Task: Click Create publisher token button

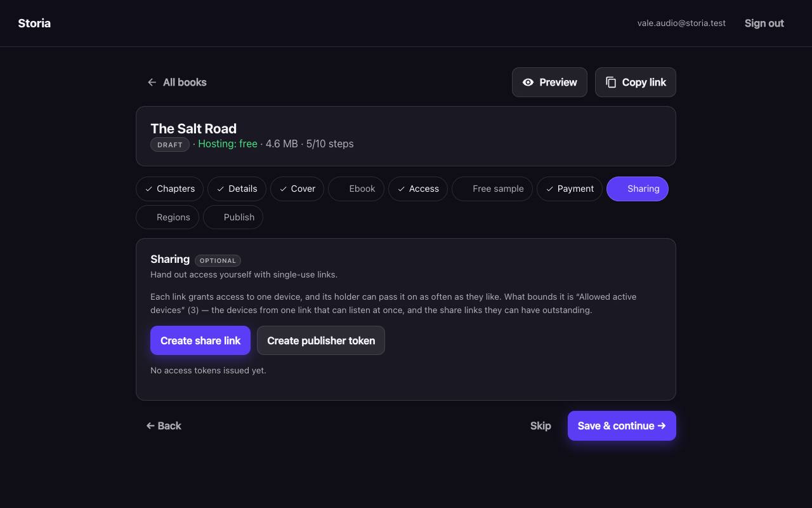Action: tap(321, 340)
